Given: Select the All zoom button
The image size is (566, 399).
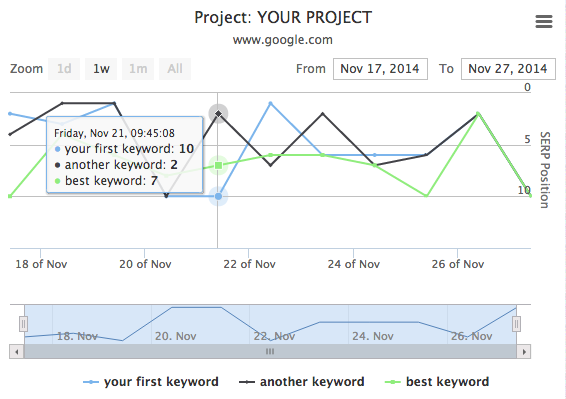Looking at the screenshot, I should [x=175, y=69].
